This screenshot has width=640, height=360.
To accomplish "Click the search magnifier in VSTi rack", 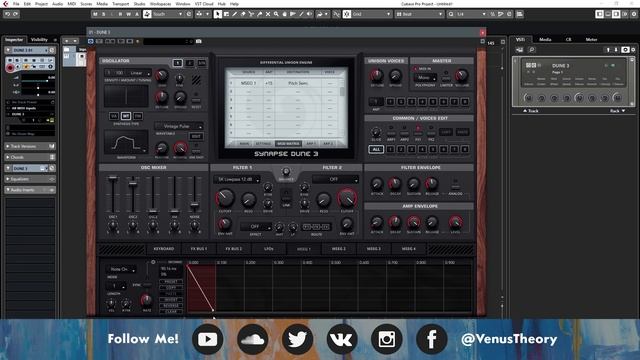I will tap(531, 50).
